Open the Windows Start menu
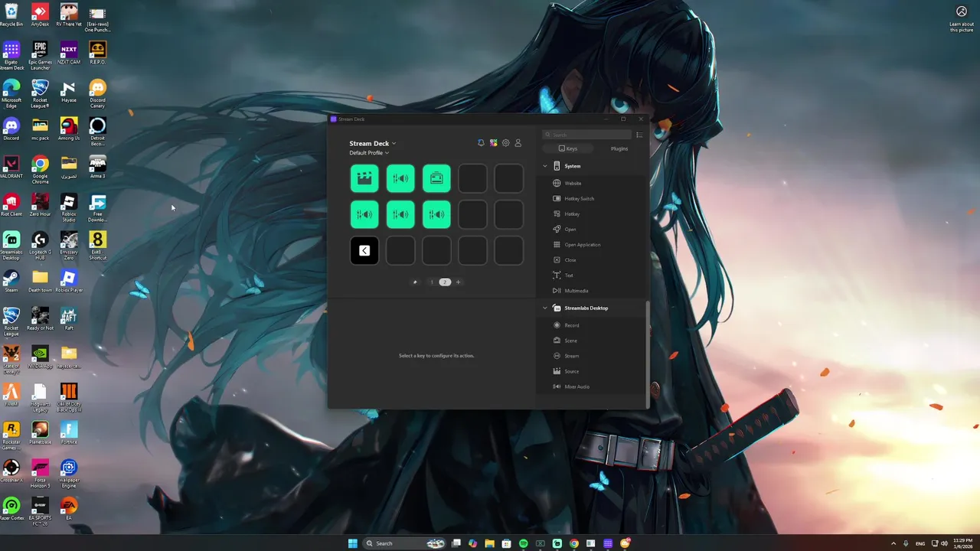 point(352,543)
